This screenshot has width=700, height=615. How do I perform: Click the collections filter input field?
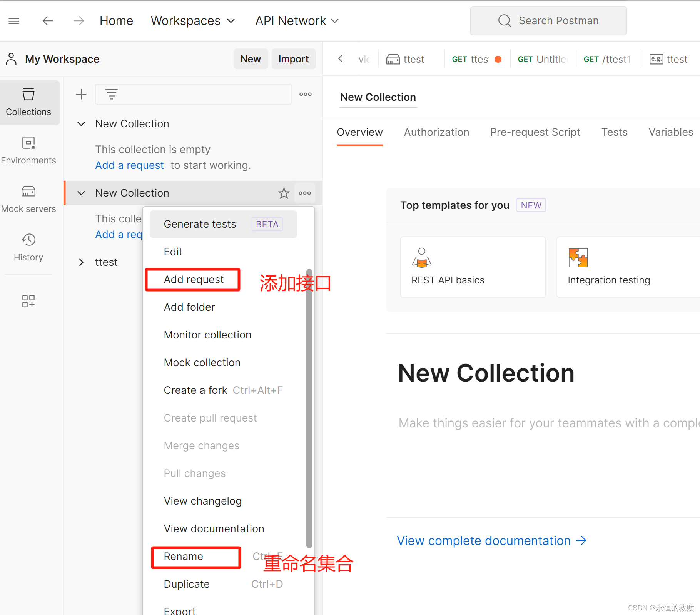click(193, 94)
